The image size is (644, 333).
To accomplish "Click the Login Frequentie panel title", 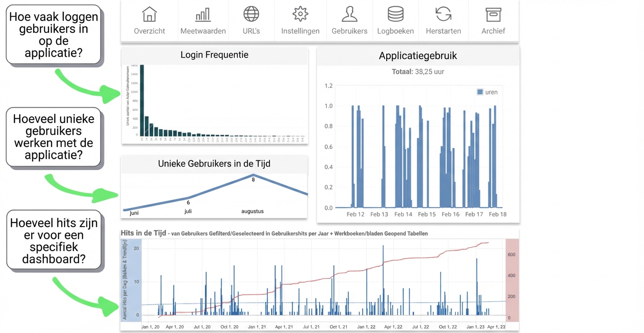I will coord(214,55).
